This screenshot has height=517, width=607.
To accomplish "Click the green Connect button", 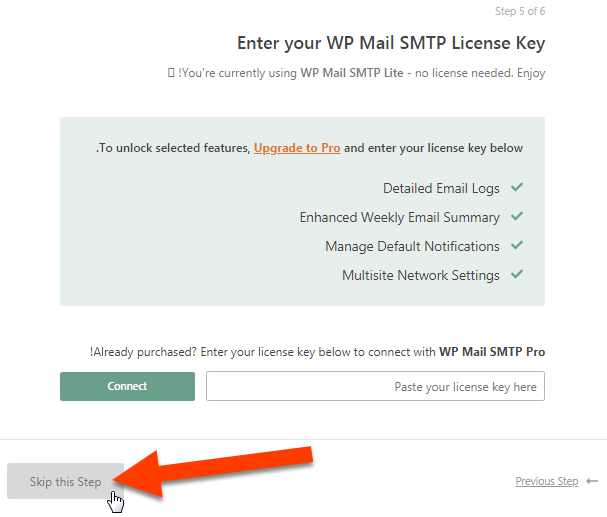I will (127, 386).
